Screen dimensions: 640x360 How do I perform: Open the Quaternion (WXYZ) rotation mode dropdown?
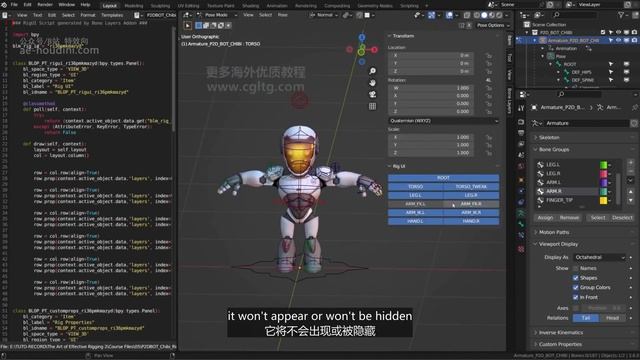click(x=443, y=121)
